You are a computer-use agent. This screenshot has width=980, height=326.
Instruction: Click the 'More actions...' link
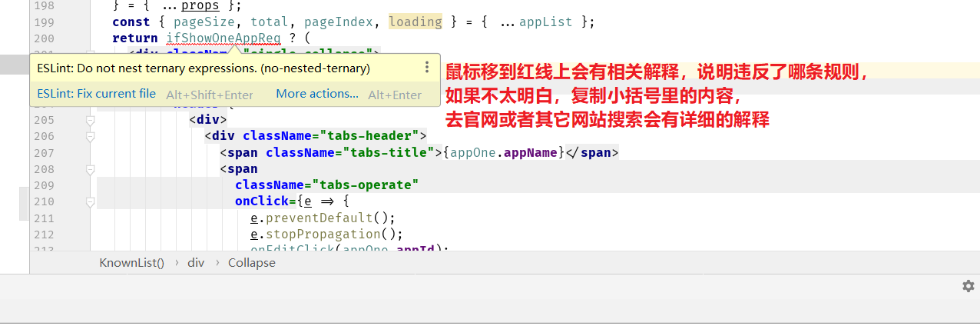pos(317,94)
